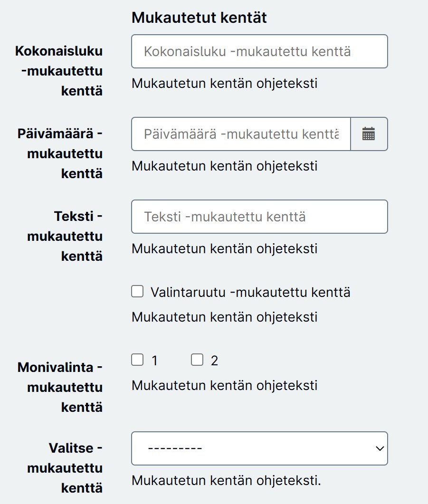The image size is (428, 504).
Task: Click the Valintaruutu -mukautettu kenttä checkbox label text
Action: (x=250, y=293)
